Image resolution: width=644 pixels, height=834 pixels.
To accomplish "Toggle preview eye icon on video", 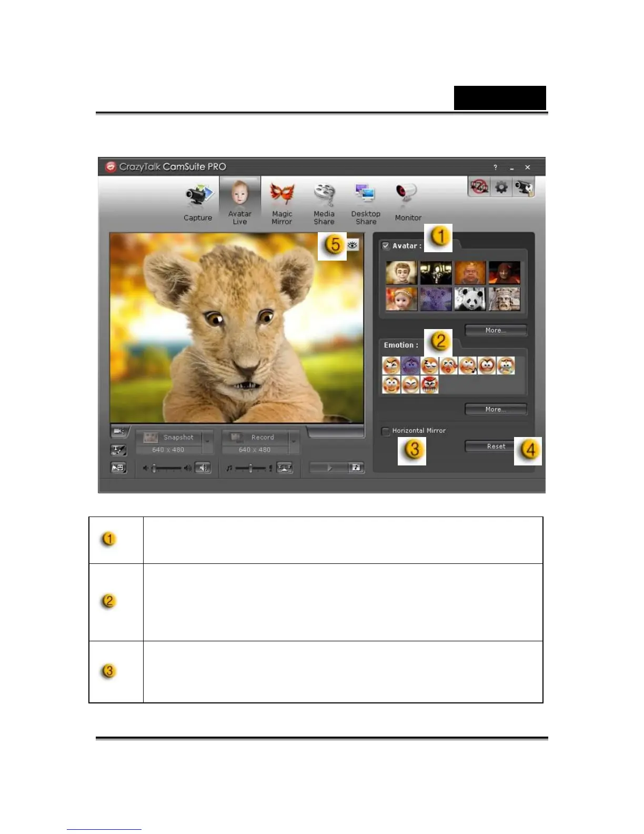I will [x=353, y=245].
